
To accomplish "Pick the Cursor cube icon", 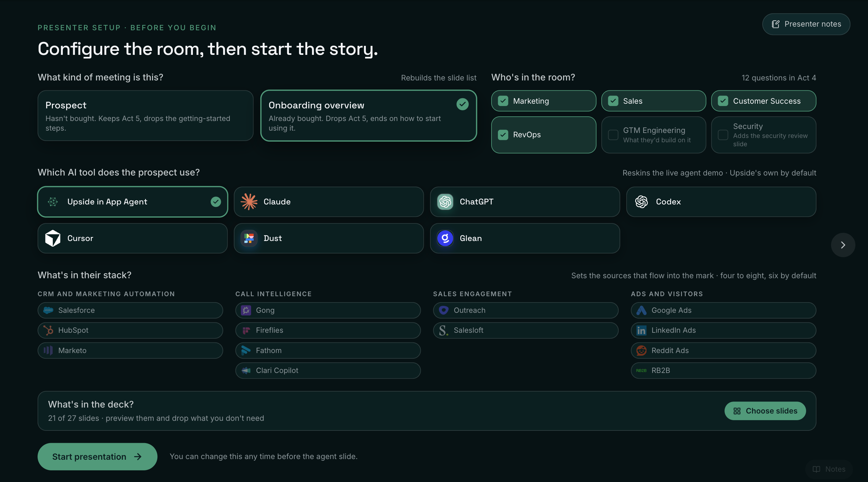I will click(x=53, y=238).
